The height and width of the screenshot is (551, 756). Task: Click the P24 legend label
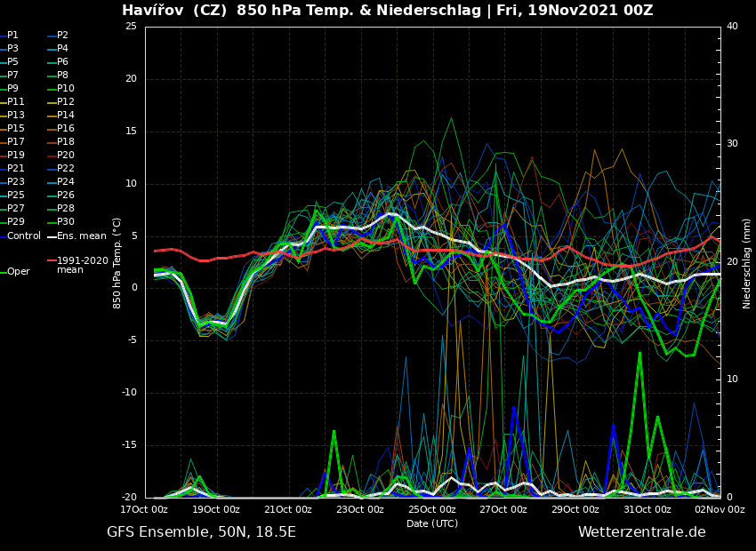tap(66, 182)
